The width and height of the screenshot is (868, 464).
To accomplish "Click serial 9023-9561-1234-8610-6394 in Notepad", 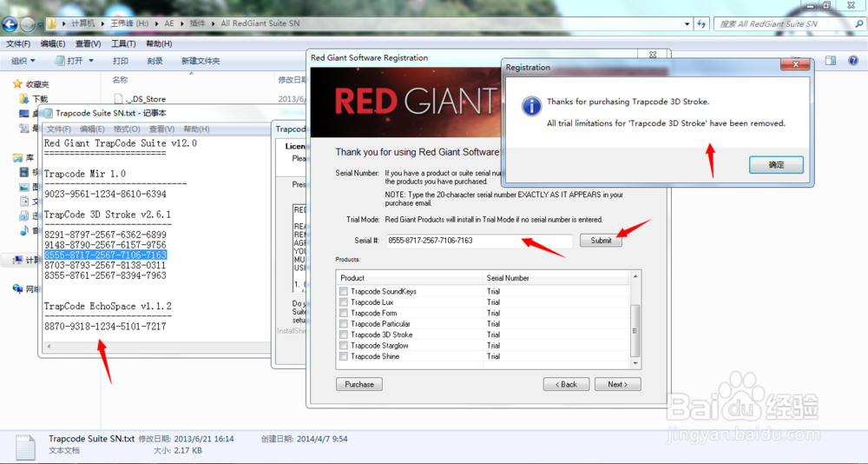I will click(105, 194).
